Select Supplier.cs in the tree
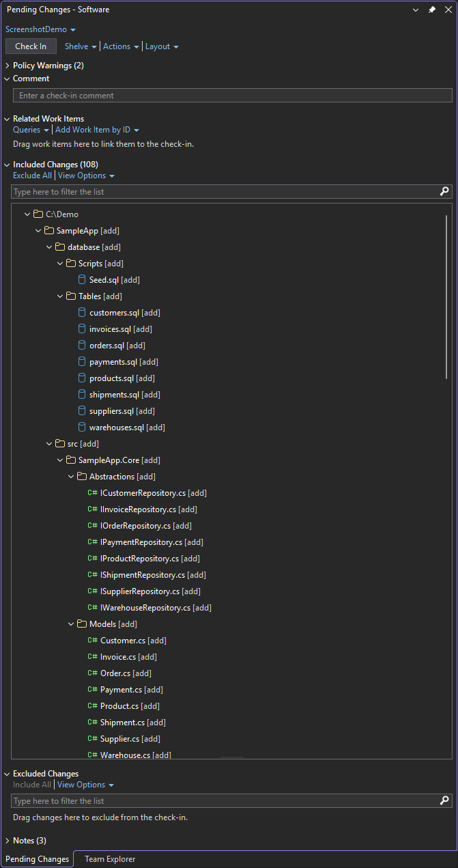 (x=130, y=738)
